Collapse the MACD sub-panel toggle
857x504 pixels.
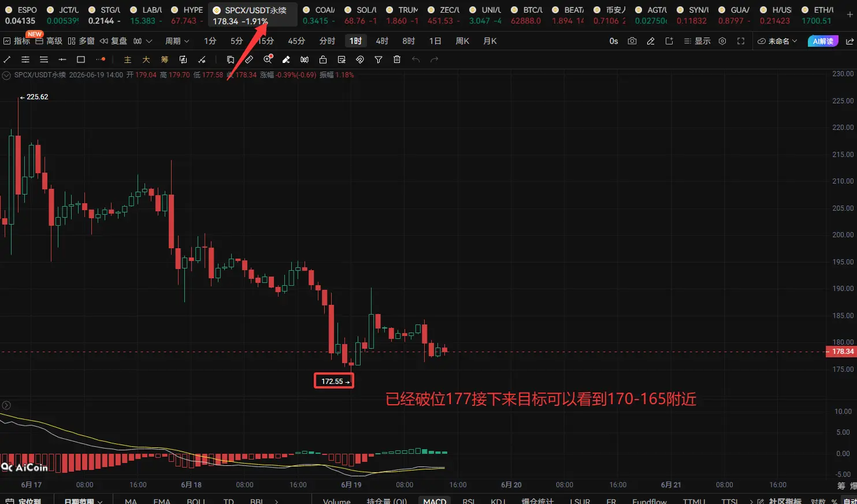coord(7,405)
